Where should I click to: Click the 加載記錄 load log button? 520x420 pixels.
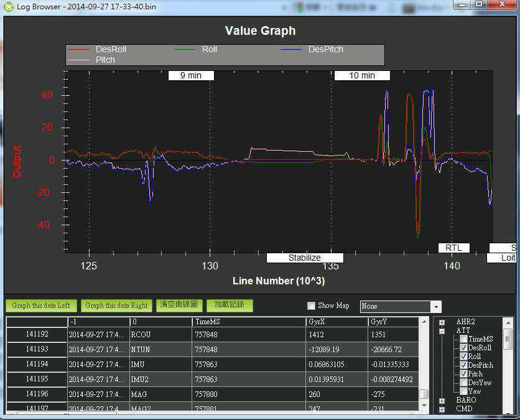pyautogui.click(x=230, y=305)
